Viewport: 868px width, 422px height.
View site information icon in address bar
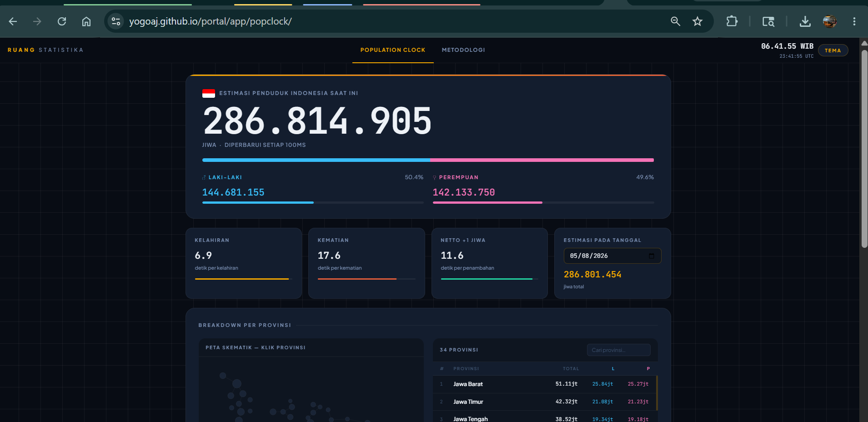[116, 21]
